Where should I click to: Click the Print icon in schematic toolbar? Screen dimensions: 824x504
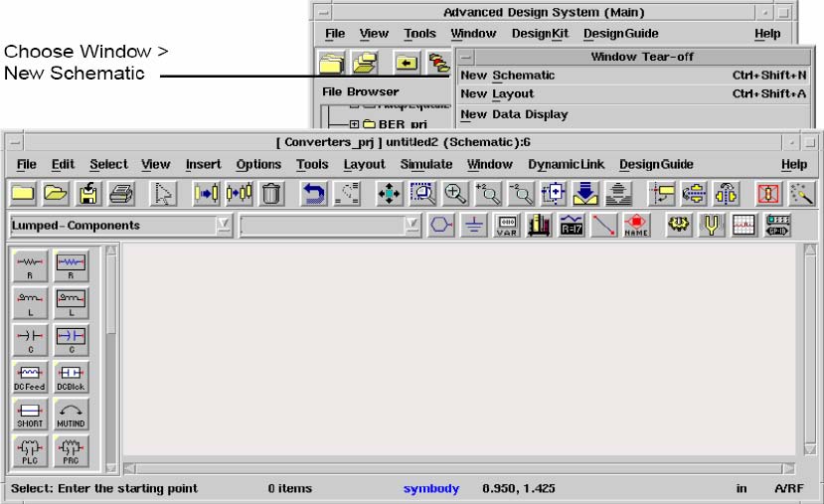[121, 194]
